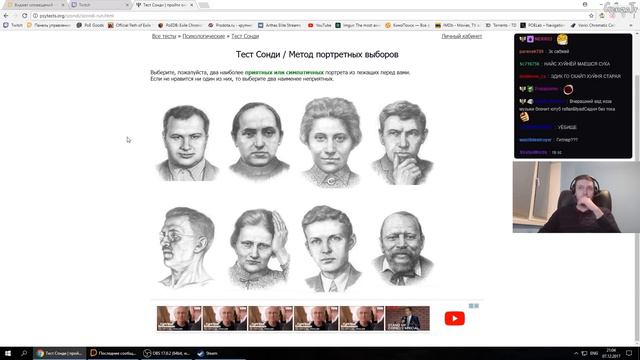Open the taskbar clock and date
This screenshot has width=640, height=360.
point(611,353)
